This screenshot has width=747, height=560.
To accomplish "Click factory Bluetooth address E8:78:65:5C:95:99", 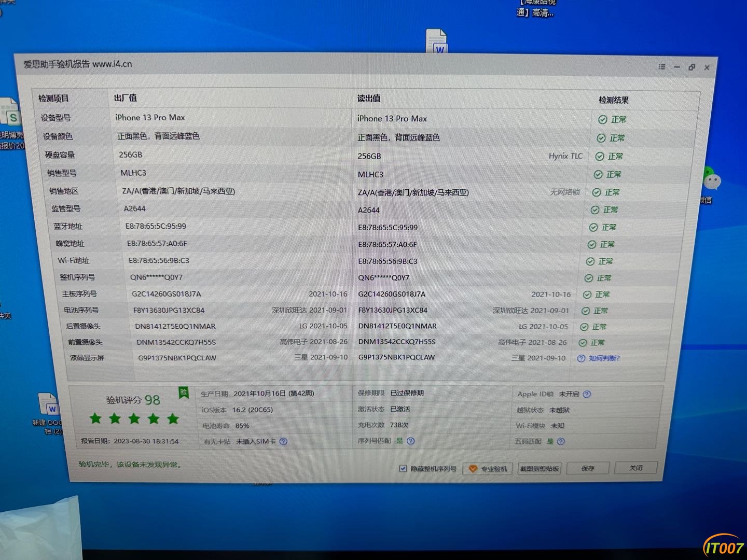I will coord(156,226).
